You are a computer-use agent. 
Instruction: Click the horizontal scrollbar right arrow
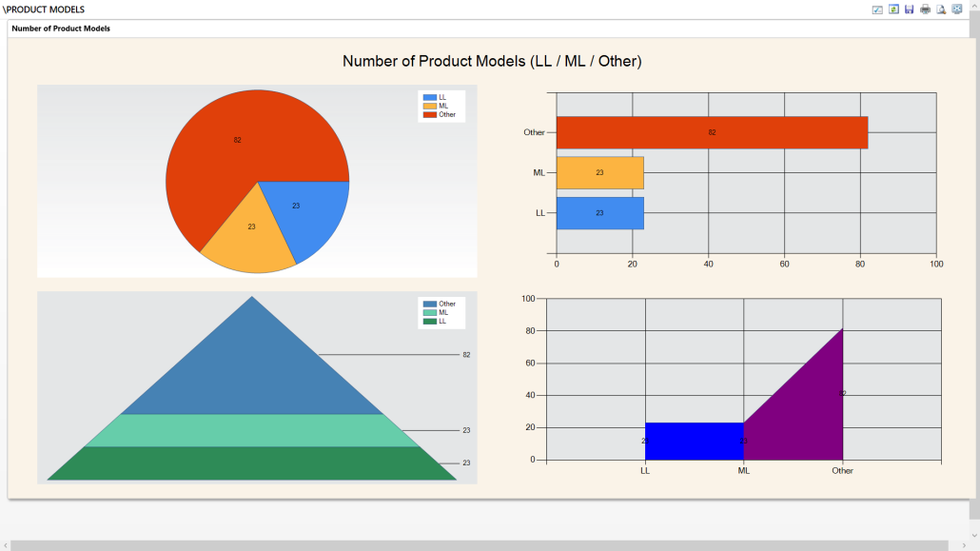(x=964, y=545)
